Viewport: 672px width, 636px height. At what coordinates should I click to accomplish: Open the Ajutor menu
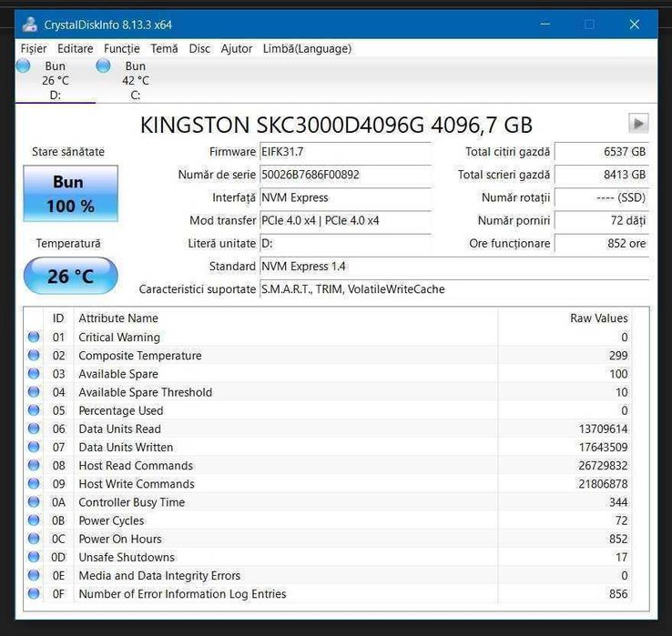[x=237, y=49]
